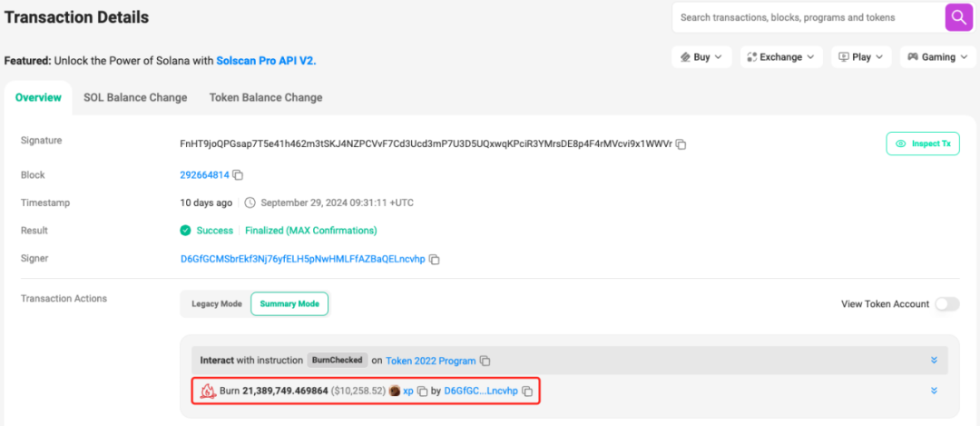Toggle the View Token Account switch
Viewport: 980px width, 426px height.
946,304
